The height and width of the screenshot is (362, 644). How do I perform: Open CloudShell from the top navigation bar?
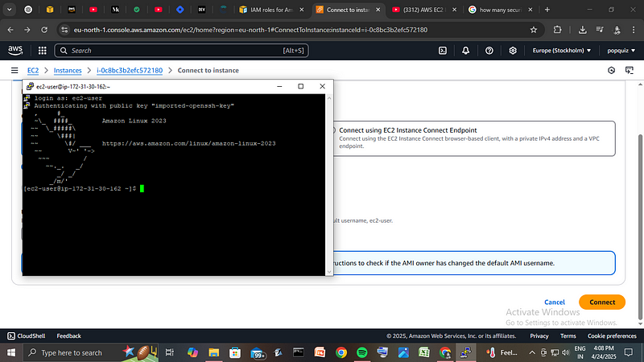[x=442, y=50]
